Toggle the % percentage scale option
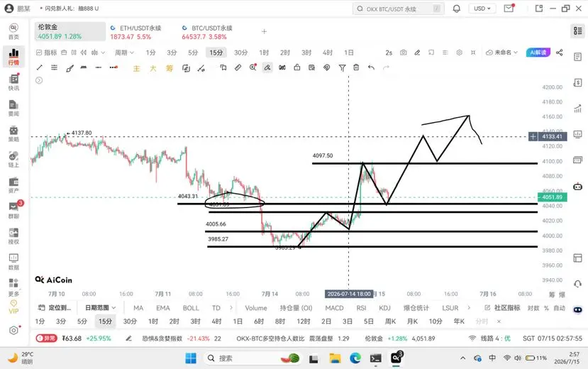The width and height of the screenshot is (588, 369). pyautogui.click(x=546, y=308)
